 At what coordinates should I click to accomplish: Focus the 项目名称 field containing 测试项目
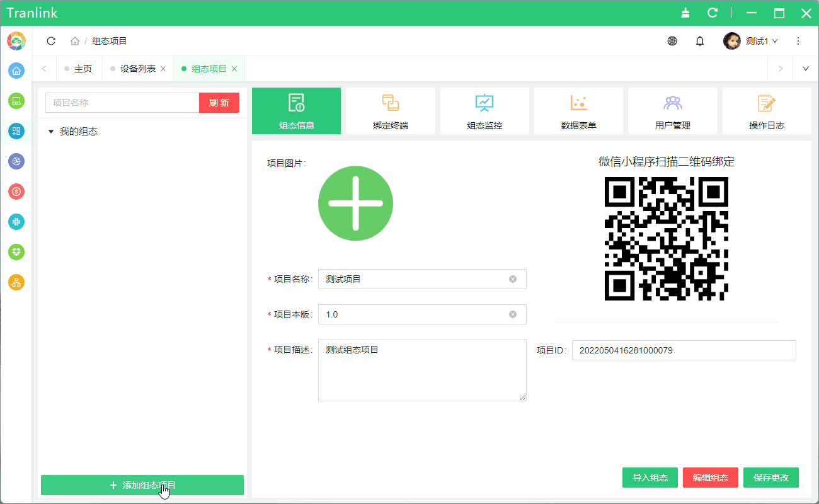[422, 279]
